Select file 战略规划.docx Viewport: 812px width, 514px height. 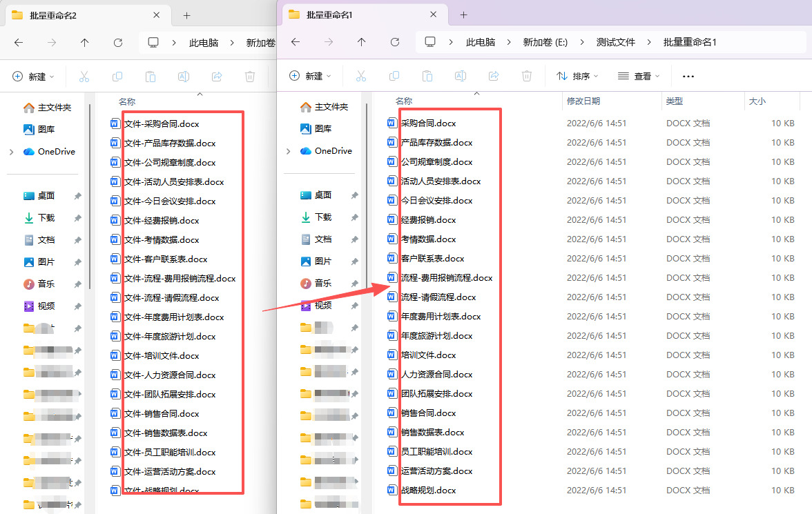pos(421,490)
